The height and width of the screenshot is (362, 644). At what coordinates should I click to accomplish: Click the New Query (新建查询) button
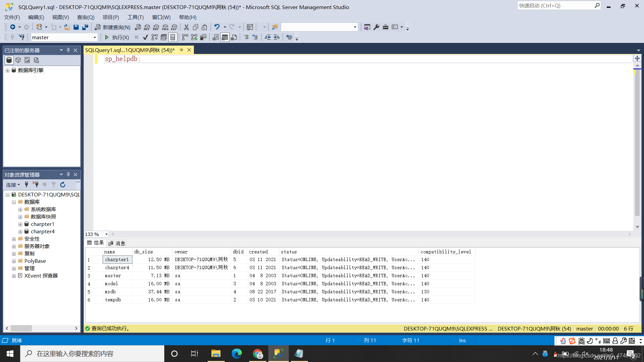pyautogui.click(x=112, y=27)
